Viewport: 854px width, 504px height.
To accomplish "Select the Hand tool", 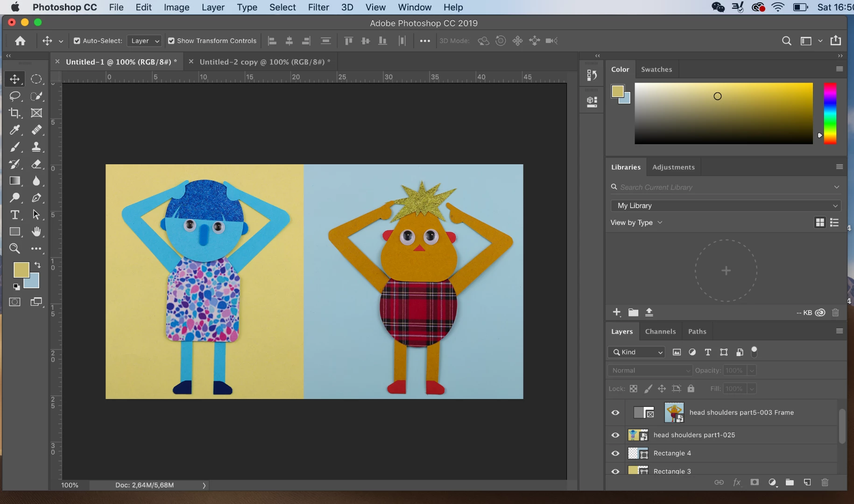I will (36, 231).
